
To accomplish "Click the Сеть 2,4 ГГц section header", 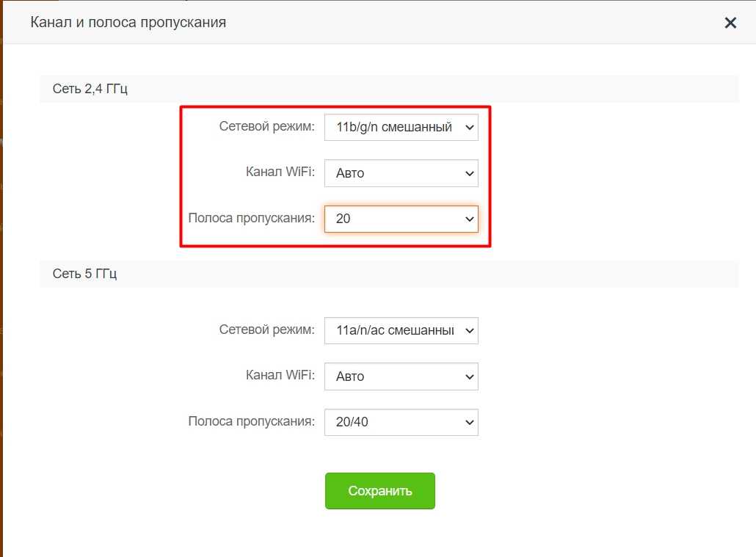I will (x=91, y=89).
